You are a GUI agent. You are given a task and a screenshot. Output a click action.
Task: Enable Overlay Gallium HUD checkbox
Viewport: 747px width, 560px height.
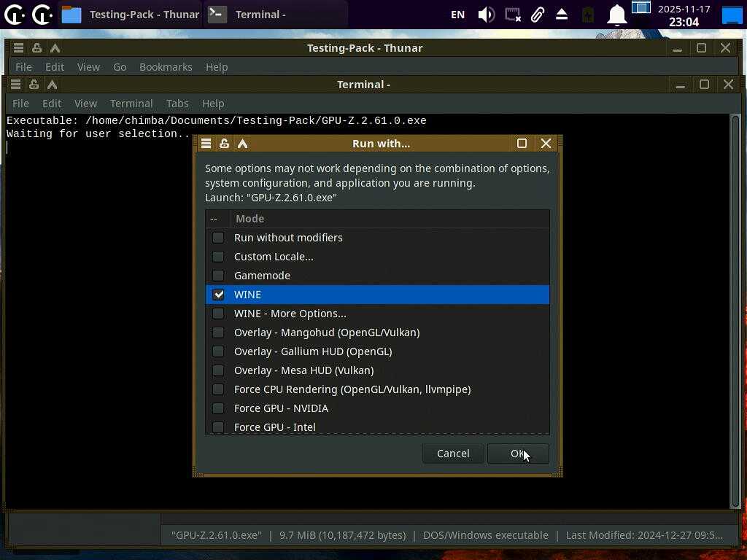[x=218, y=351]
